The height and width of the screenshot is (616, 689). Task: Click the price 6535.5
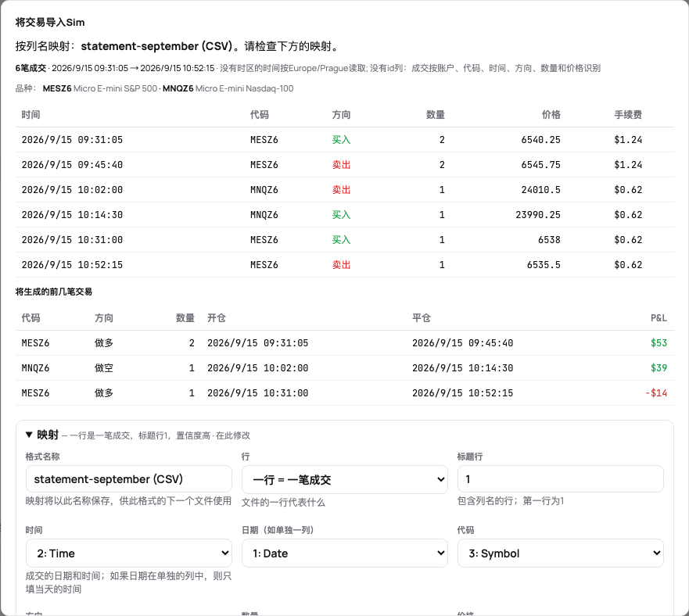coord(544,265)
